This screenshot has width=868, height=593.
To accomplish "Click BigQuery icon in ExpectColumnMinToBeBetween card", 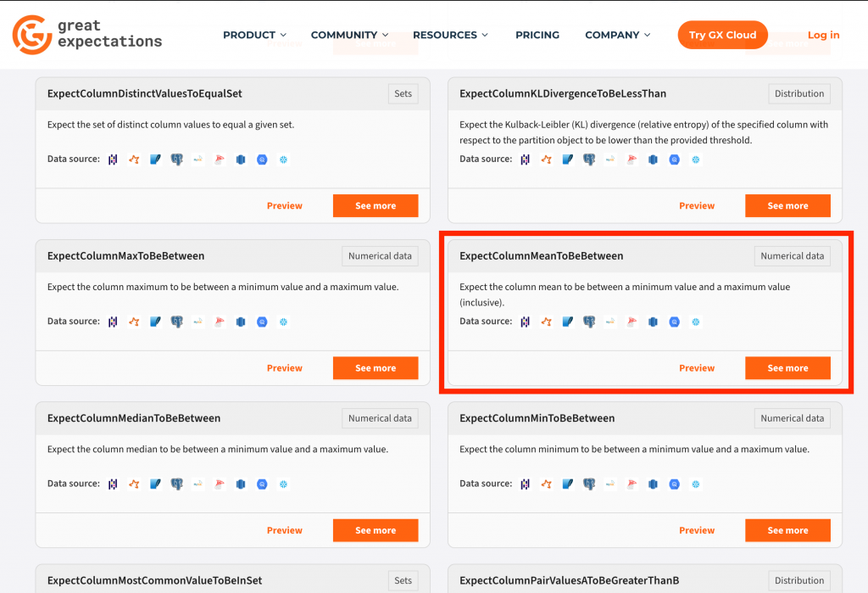I will click(674, 484).
